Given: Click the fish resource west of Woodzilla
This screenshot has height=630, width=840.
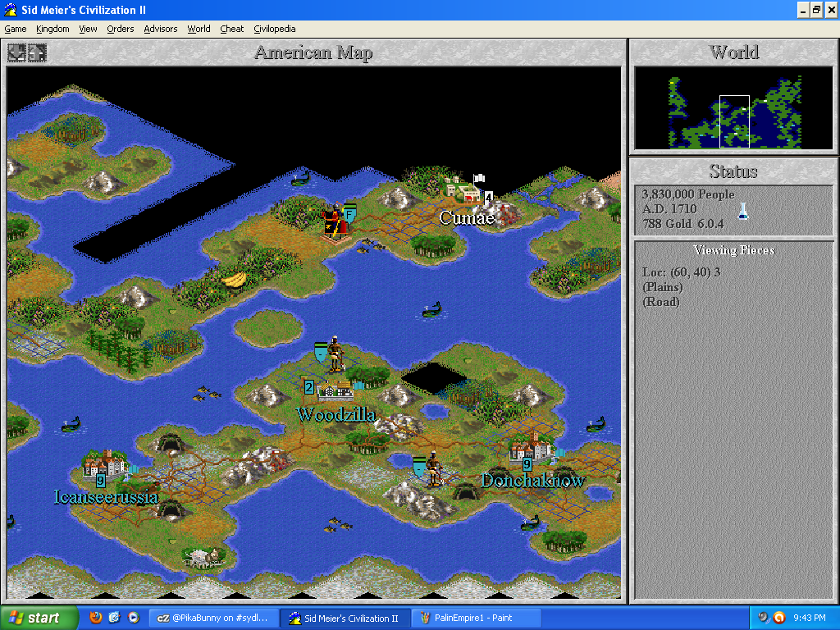Looking at the screenshot, I should 207,393.
